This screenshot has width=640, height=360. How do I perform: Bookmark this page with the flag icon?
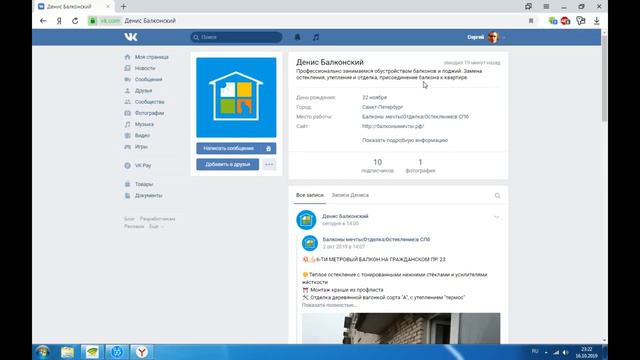pyautogui.click(x=531, y=21)
